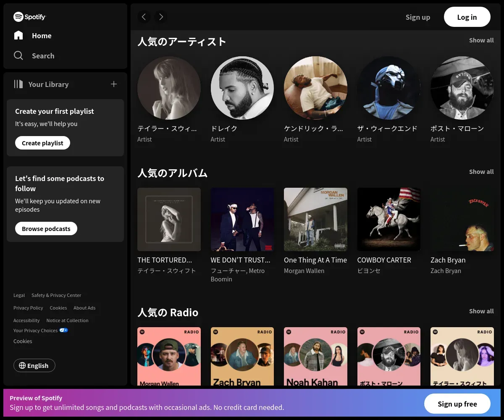
Task: Open Zach Bryan radio card
Action: (242, 356)
